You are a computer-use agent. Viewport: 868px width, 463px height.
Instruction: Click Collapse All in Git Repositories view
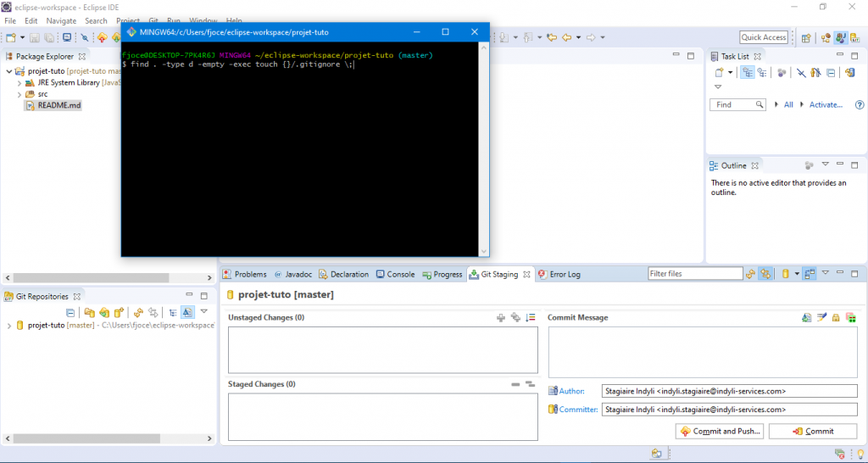click(70, 312)
